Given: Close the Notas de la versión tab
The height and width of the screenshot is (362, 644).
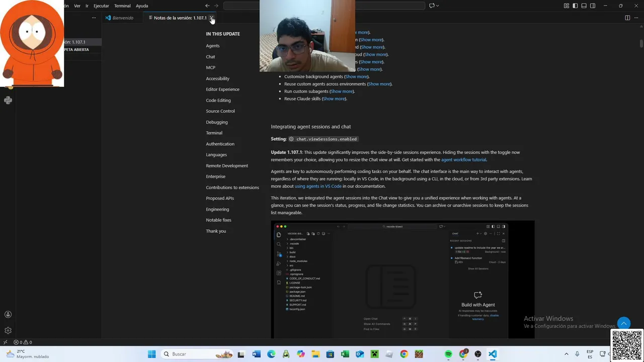Looking at the screenshot, I should coord(212,18).
